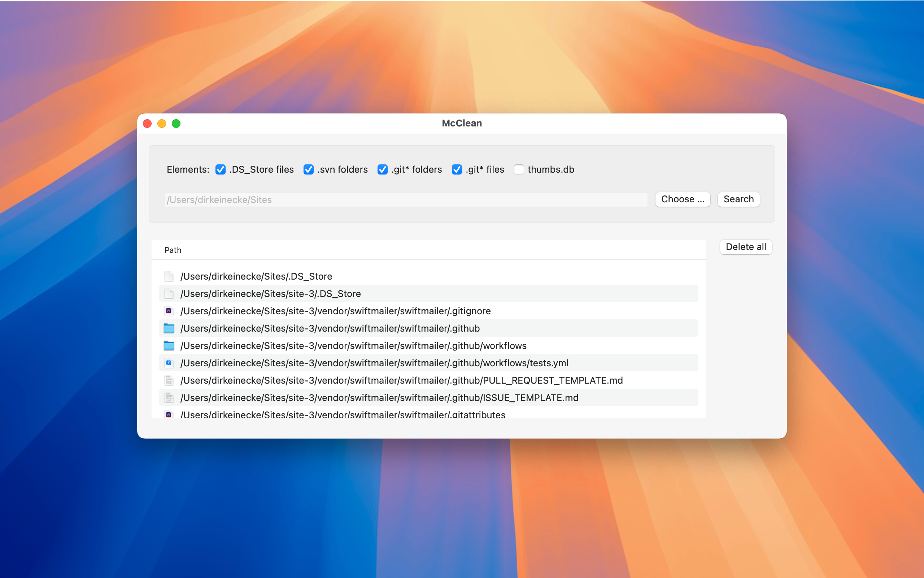This screenshot has height=578, width=924.
Task: Uncheck the .git* files checkbox
Action: click(x=457, y=169)
